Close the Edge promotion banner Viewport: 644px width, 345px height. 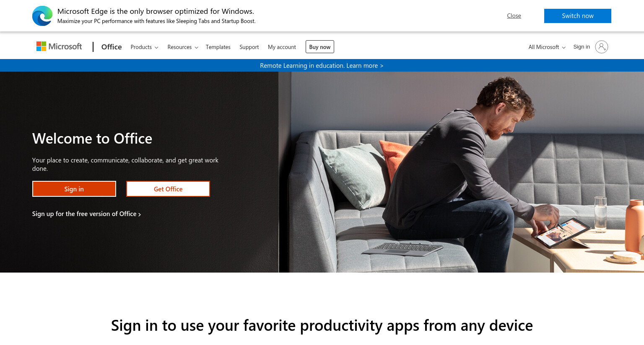(514, 15)
